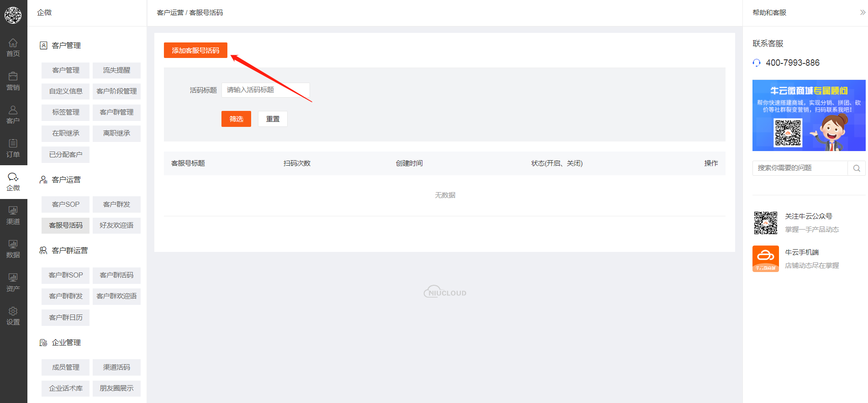Open 企业话术库 menu item
868x403 pixels.
coord(65,388)
